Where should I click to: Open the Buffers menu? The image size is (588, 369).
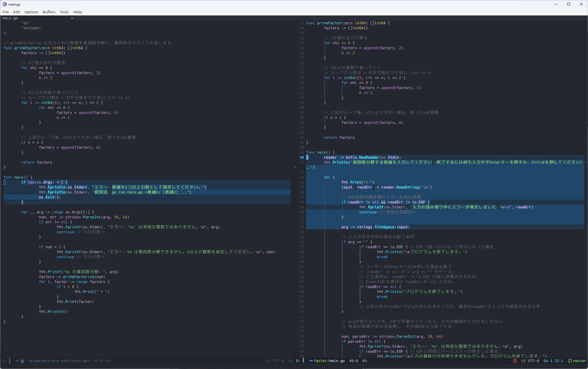[x=49, y=12]
